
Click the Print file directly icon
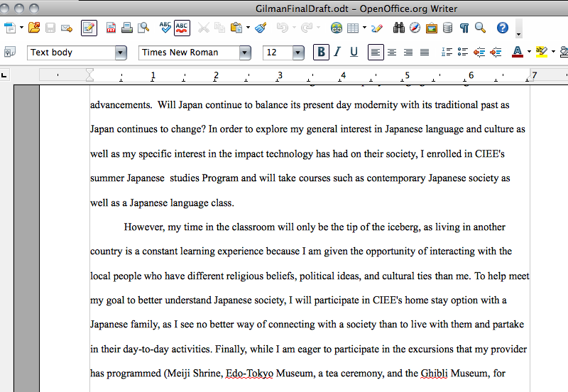pos(127,28)
